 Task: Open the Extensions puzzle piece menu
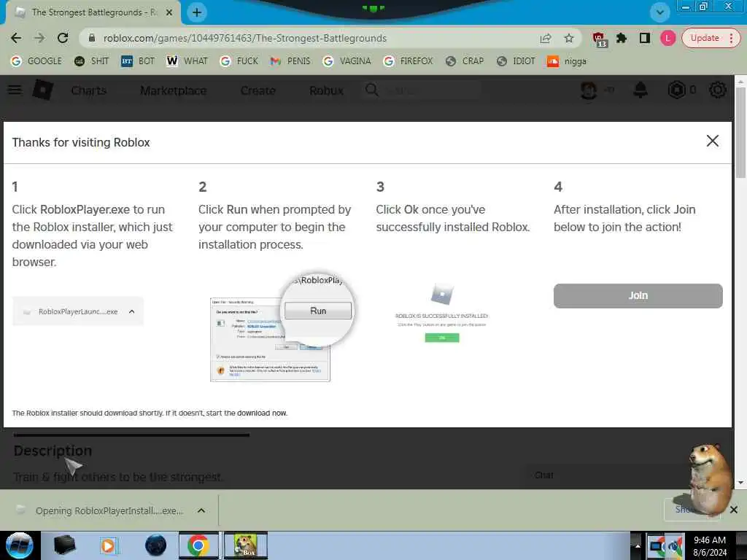[x=622, y=38]
